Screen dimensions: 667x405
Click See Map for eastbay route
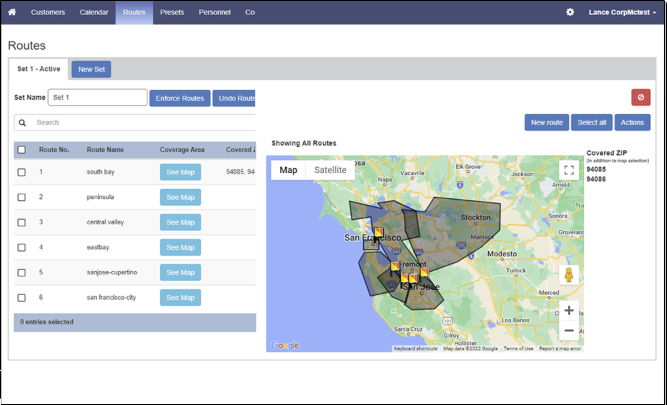180,247
